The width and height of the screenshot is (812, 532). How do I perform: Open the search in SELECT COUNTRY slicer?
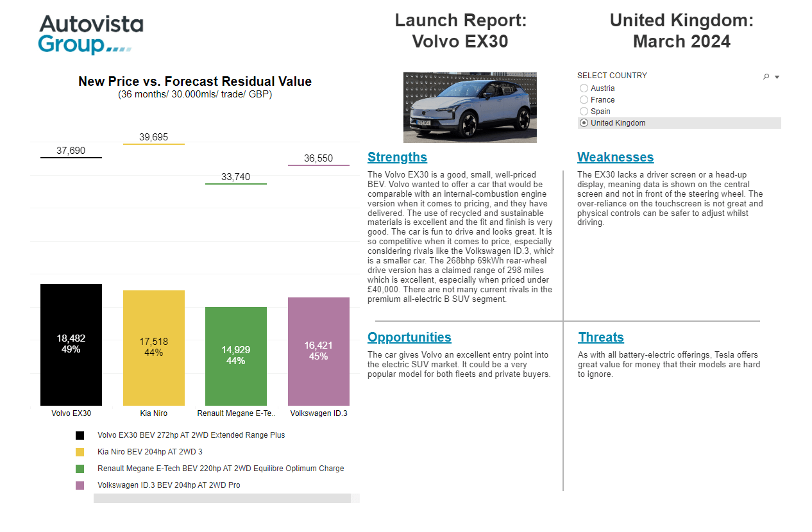point(767,75)
